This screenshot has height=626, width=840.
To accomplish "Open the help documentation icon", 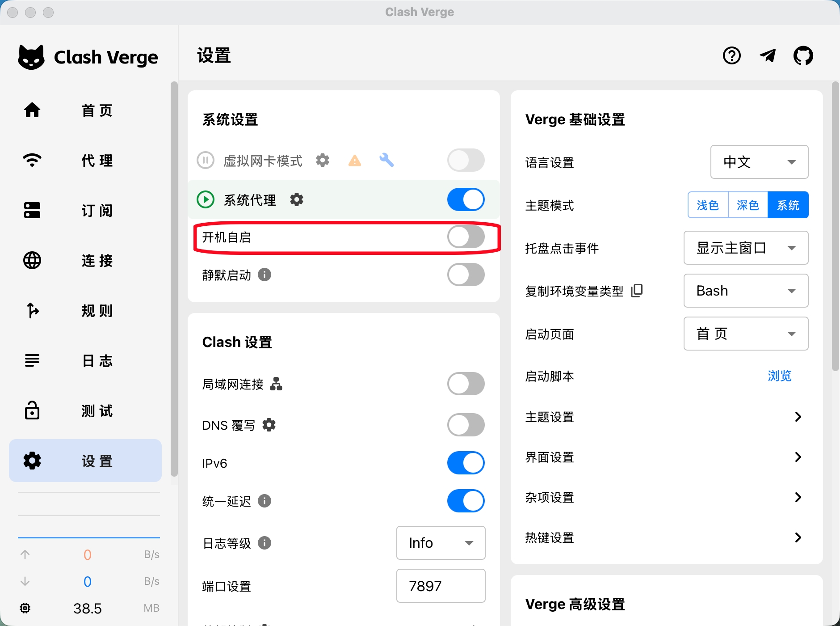I will click(x=731, y=56).
